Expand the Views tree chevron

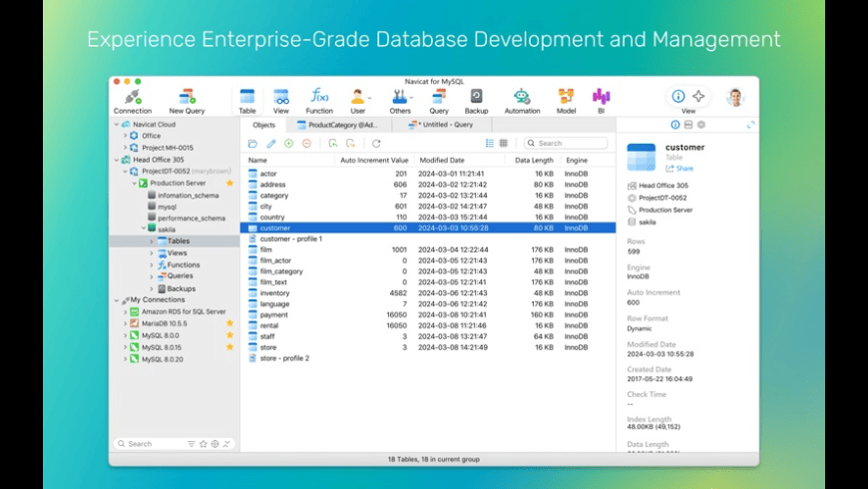[x=152, y=253]
